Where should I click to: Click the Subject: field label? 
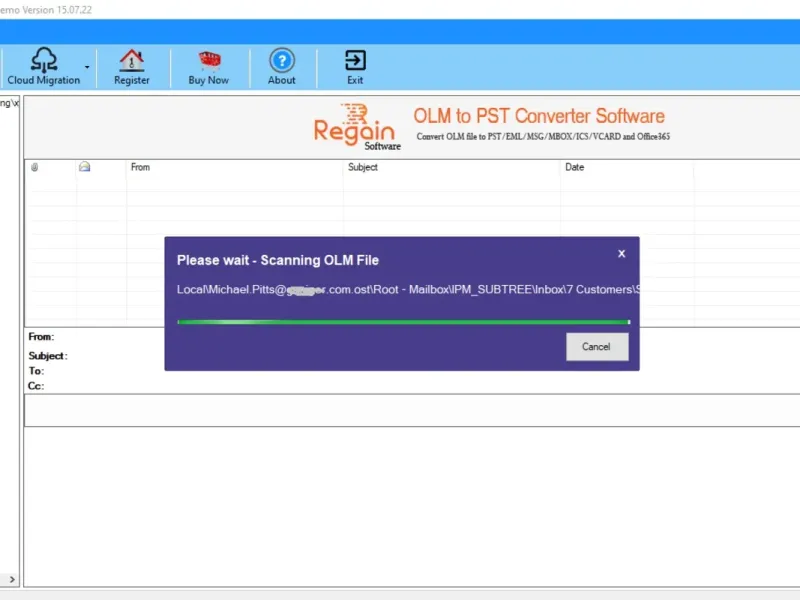[x=48, y=356]
